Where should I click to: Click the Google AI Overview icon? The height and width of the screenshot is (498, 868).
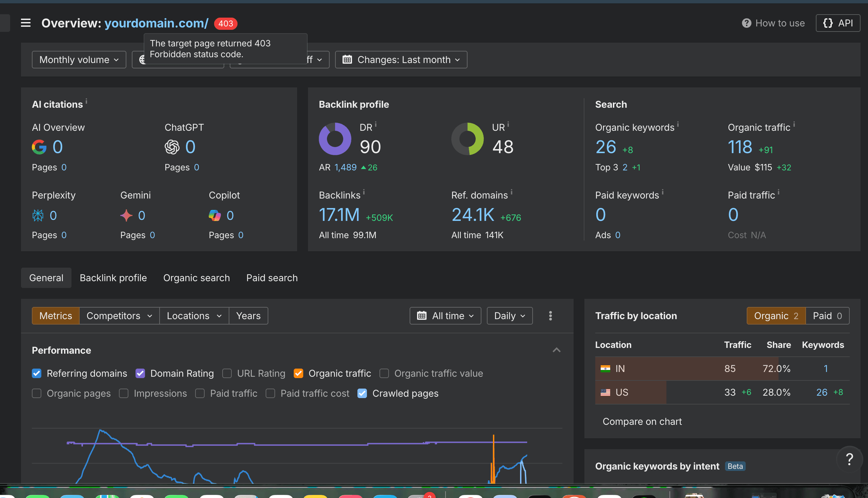[39, 147]
